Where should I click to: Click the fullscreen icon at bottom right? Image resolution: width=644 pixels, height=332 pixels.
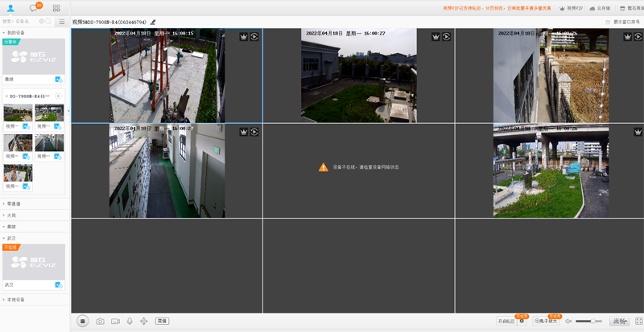[638, 321]
